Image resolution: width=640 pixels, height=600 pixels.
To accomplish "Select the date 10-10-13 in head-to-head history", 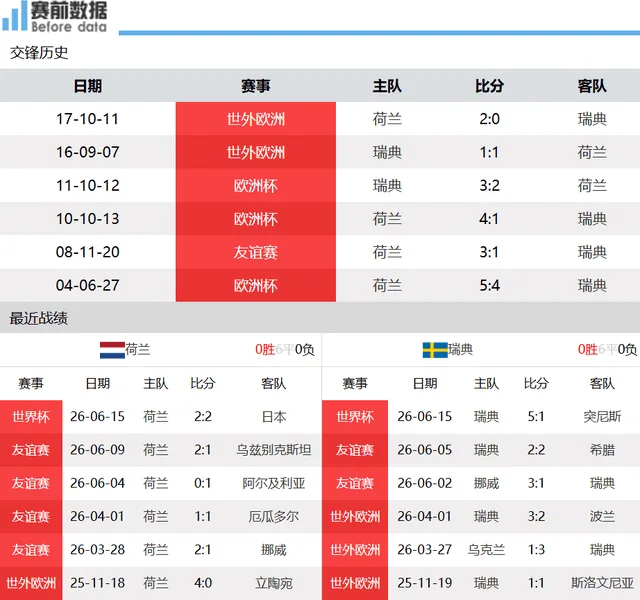I will 87,219.
